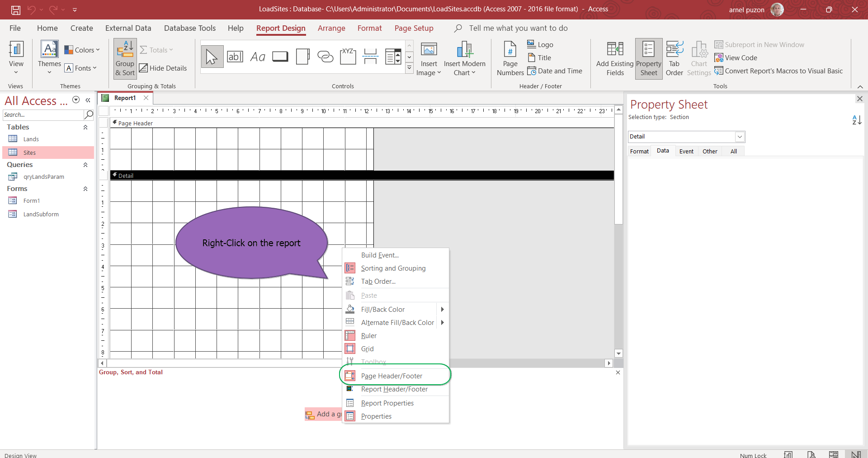Open the Event tab in Property Sheet
The image size is (868, 458).
tap(686, 152)
